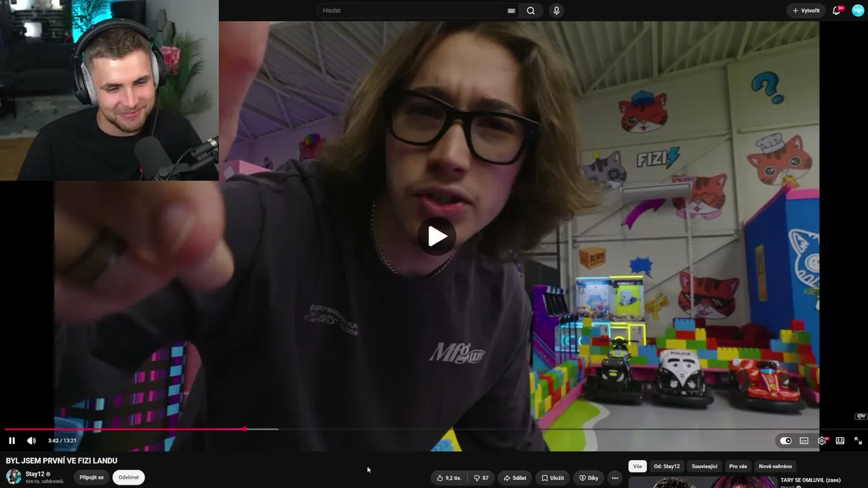Click the video title BYL JSEM PRVNÍ VE FIZI LANDU
Screen dimensions: 868x488
(x=62, y=461)
